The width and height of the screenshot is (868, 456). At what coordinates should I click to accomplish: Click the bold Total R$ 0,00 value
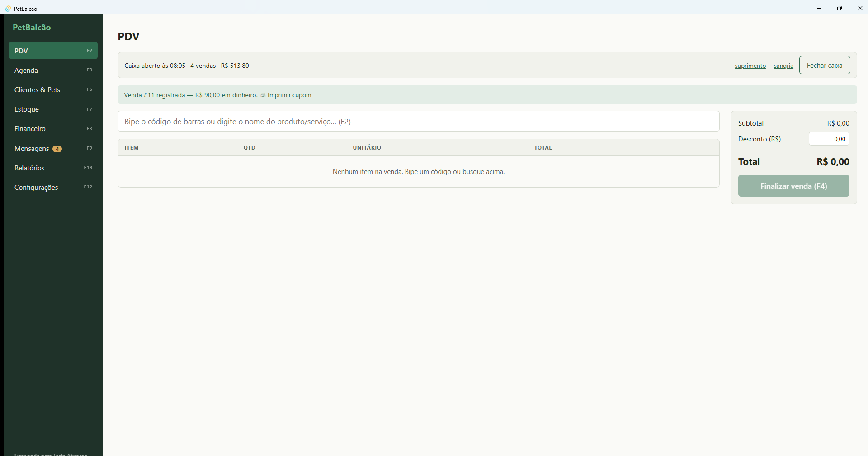pos(833,161)
